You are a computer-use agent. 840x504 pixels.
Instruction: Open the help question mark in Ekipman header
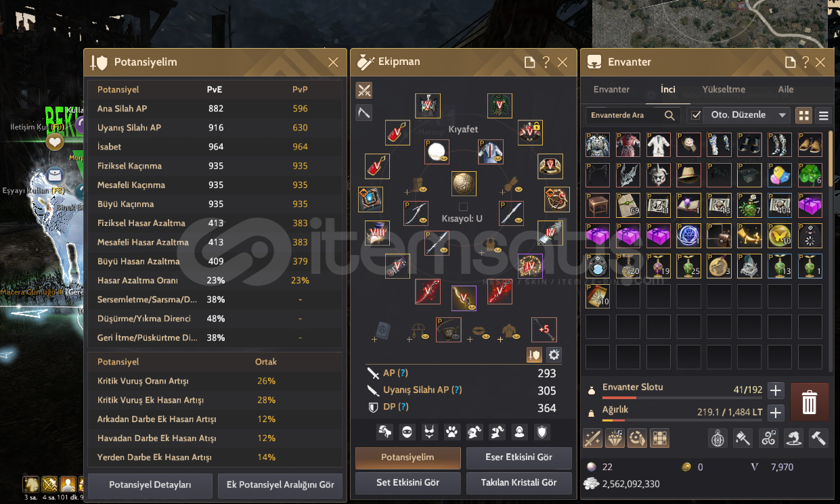coord(546,62)
